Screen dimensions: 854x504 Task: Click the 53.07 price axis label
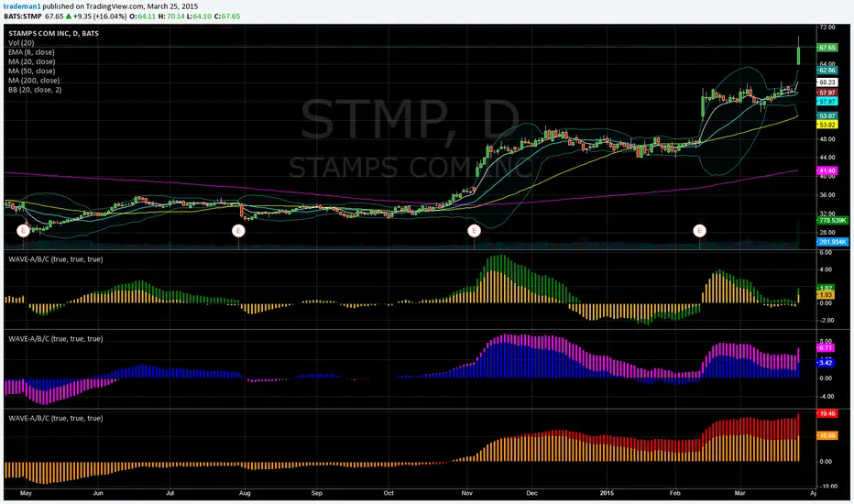pos(827,116)
